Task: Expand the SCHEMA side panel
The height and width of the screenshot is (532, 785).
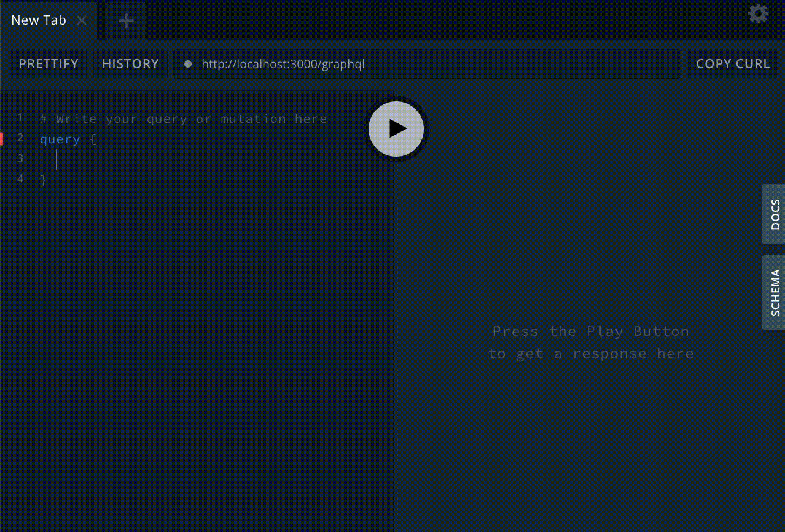Action: (774, 292)
